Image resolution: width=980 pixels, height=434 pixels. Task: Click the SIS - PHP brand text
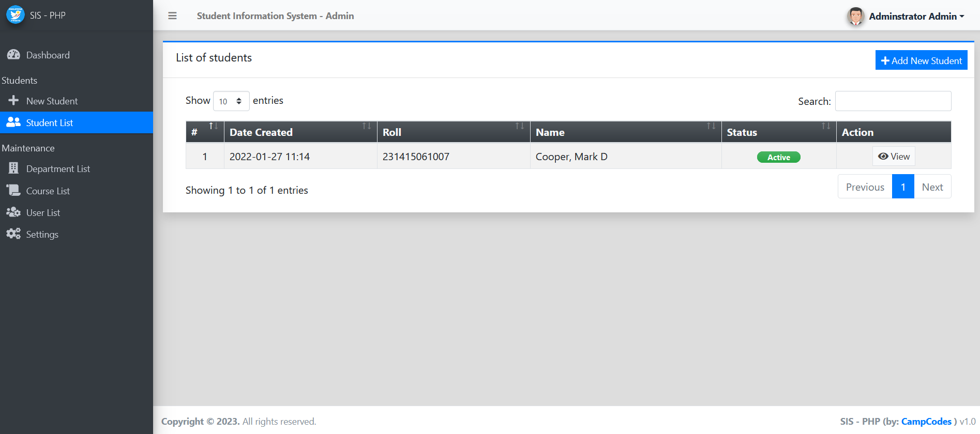coord(48,15)
